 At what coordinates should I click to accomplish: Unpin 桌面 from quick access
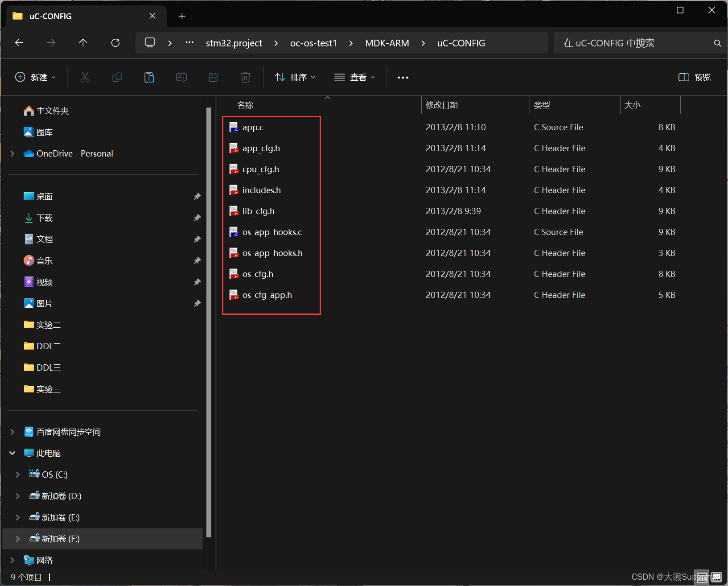197,197
